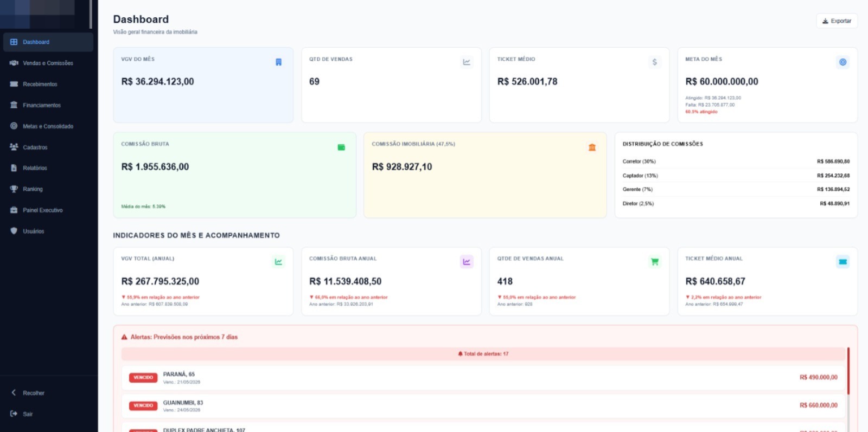Click the Captador (13%) commission row
Screen dimensions: 868x432
coord(736,176)
